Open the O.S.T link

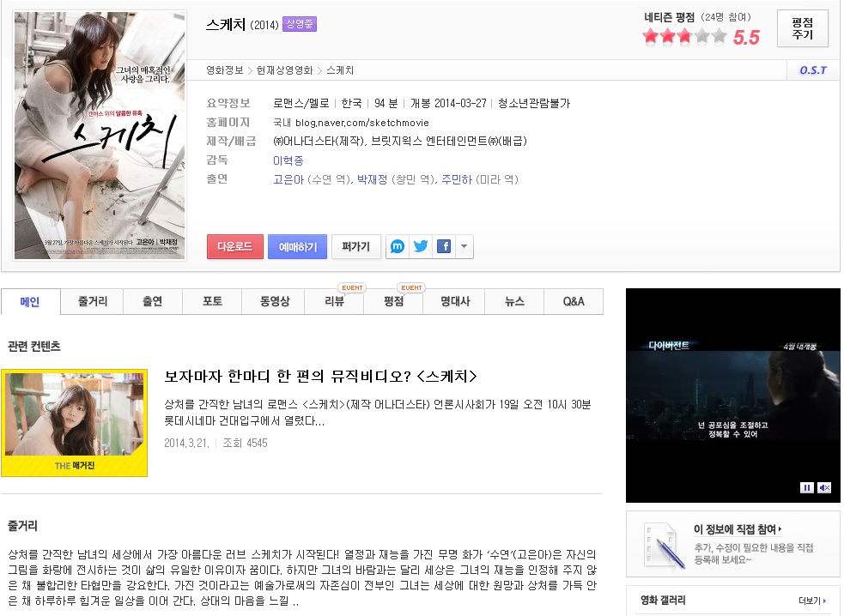pyautogui.click(x=812, y=70)
